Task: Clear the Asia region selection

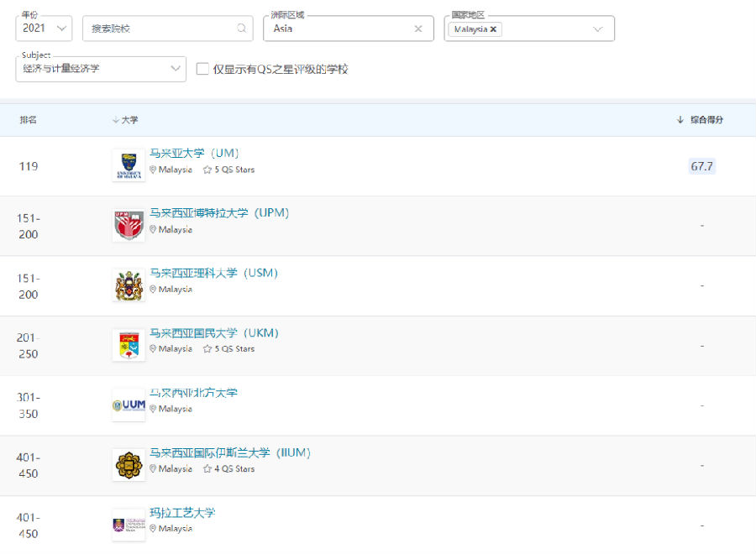Action: point(418,29)
